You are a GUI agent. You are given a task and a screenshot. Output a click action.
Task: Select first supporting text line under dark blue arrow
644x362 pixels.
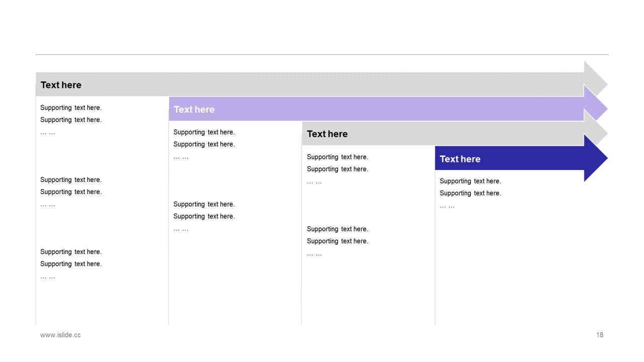point(470,181)
